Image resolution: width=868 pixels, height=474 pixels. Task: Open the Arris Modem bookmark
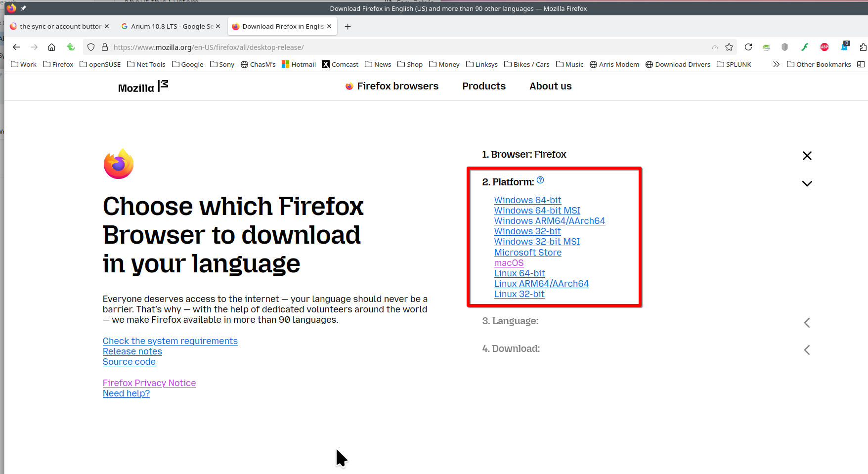click(614, 64)
